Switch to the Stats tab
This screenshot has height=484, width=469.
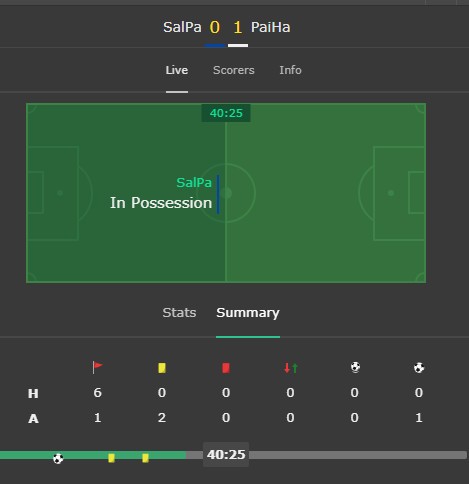[179, 313]
